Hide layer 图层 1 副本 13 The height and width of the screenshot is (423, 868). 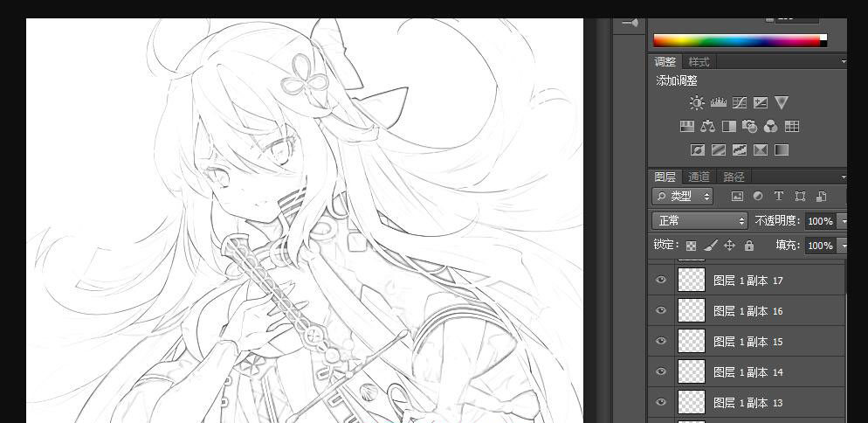pyautogui.click(x=660, y=402)
